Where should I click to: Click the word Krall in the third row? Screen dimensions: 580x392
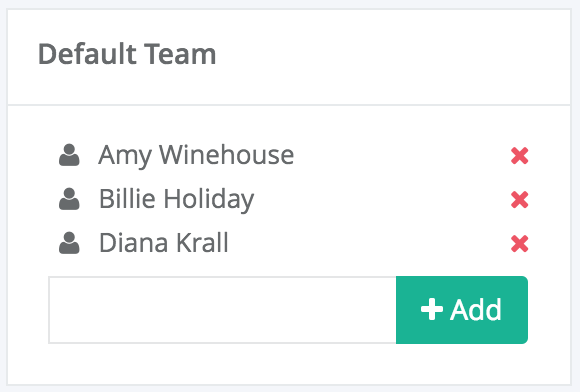202,243
